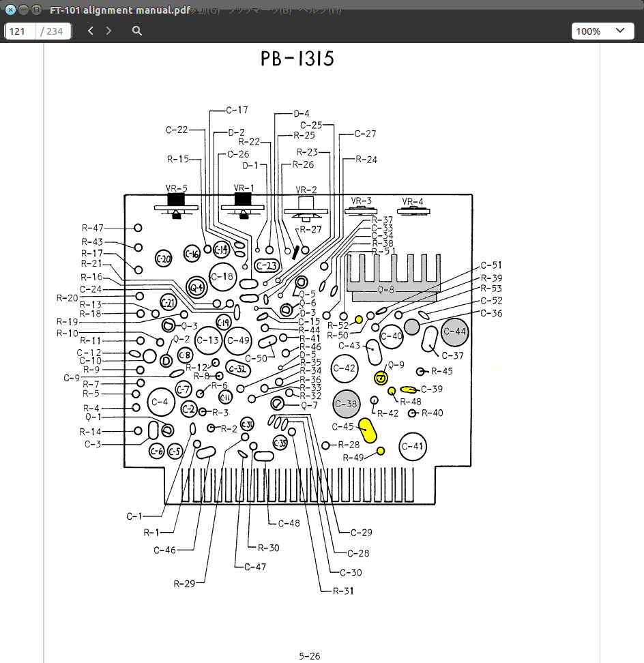Click the yellow R-49 pad

[x=381, y=451]
